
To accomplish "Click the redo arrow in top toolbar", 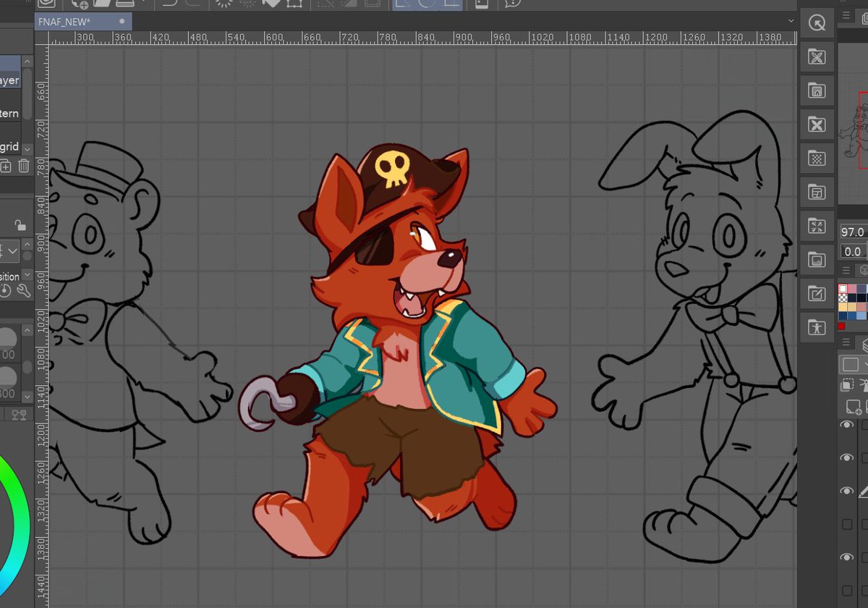I will (192, 4).
